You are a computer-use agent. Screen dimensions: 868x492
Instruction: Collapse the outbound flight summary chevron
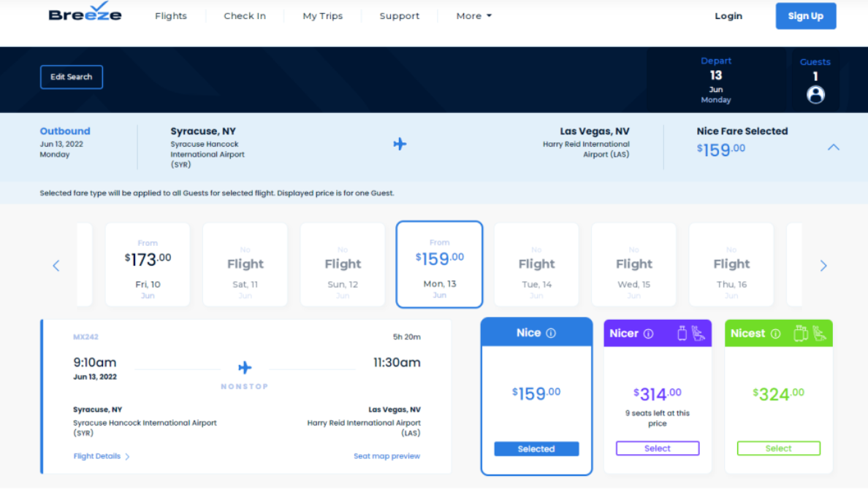(833, 147)
